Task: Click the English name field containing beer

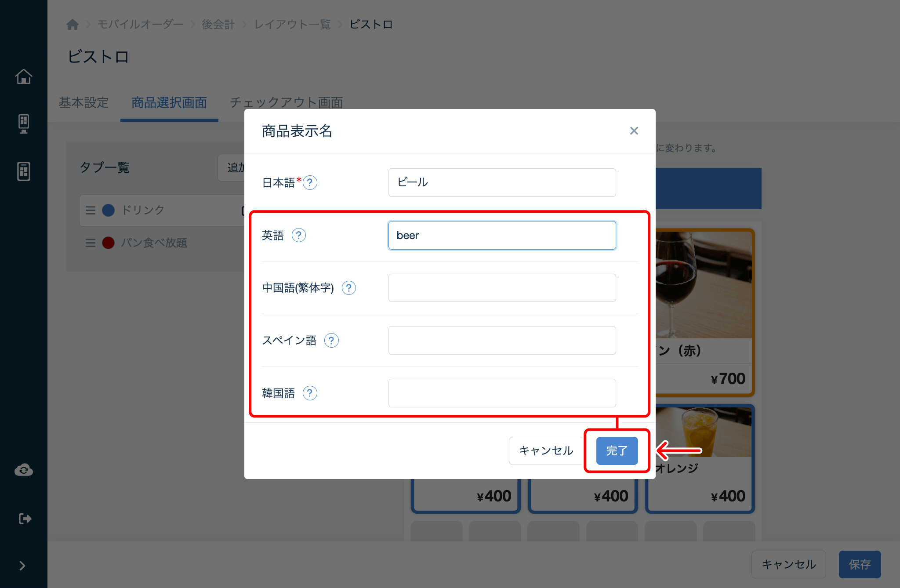Action: point(502,235)
